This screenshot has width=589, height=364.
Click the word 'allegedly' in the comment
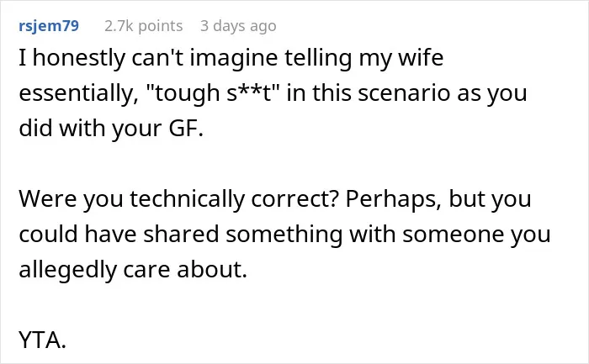(x=67, y=270)
